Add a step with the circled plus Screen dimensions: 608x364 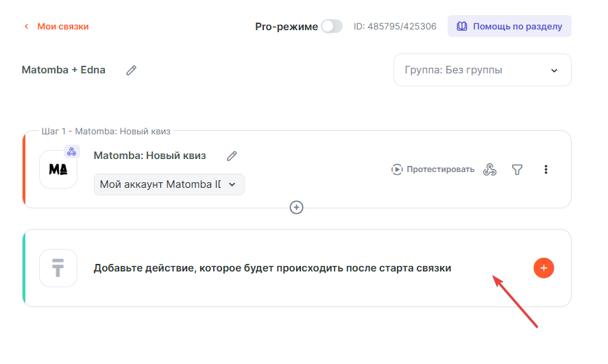click(297, 207)
